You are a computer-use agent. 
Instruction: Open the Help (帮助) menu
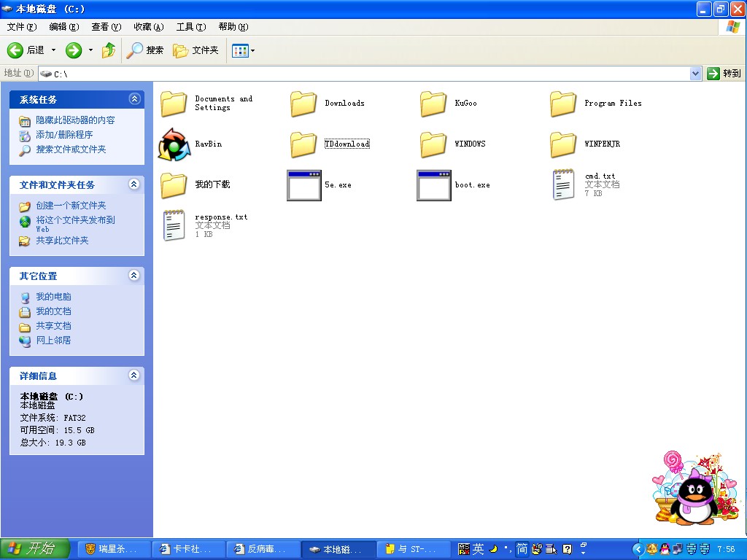[233, 27]
